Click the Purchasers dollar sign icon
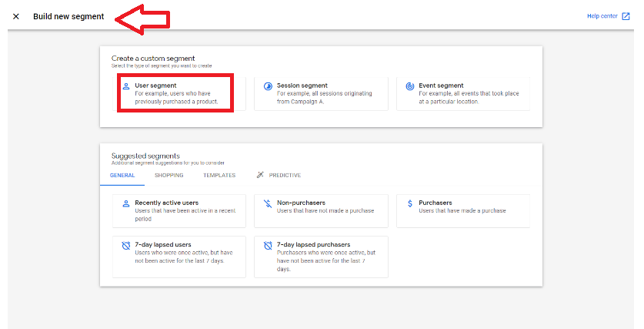The image size is (644, 329). coord(410,203)
